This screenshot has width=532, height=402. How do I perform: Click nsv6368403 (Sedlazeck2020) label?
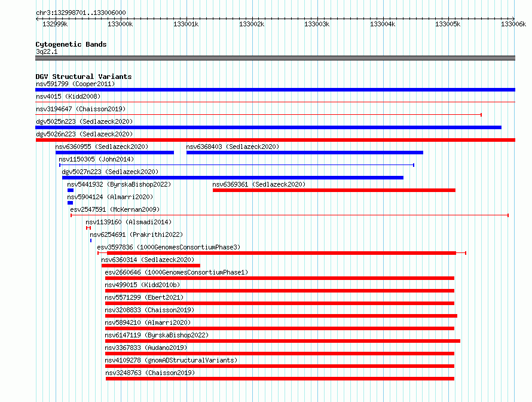(x=233, y=147)
